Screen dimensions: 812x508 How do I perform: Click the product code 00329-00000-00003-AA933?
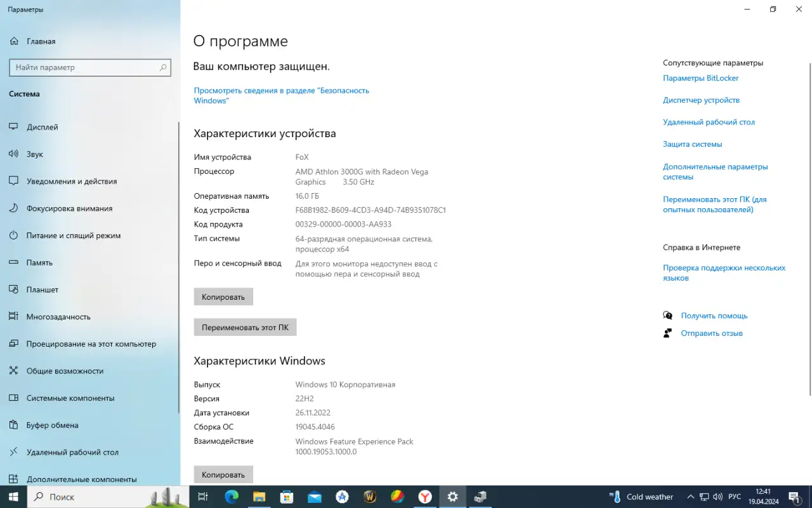click(x=343, y=224)
